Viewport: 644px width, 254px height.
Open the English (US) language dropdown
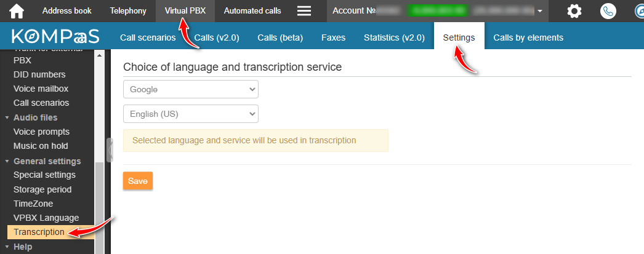point(191,114)
